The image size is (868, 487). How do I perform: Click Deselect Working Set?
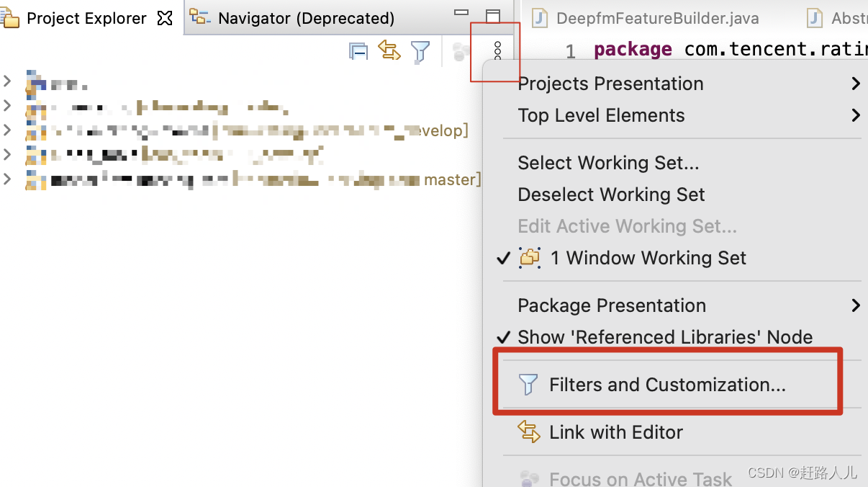(x=610, y=195)
